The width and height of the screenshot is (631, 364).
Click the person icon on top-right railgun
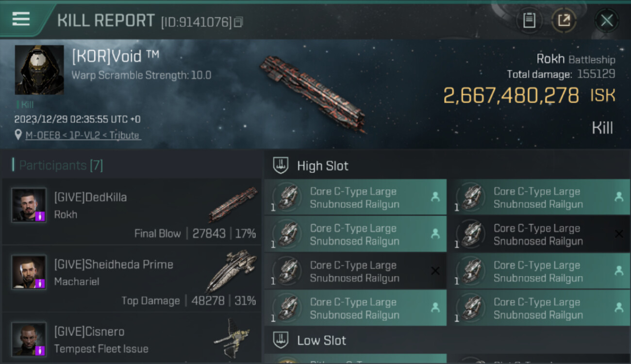click(619, 197)
